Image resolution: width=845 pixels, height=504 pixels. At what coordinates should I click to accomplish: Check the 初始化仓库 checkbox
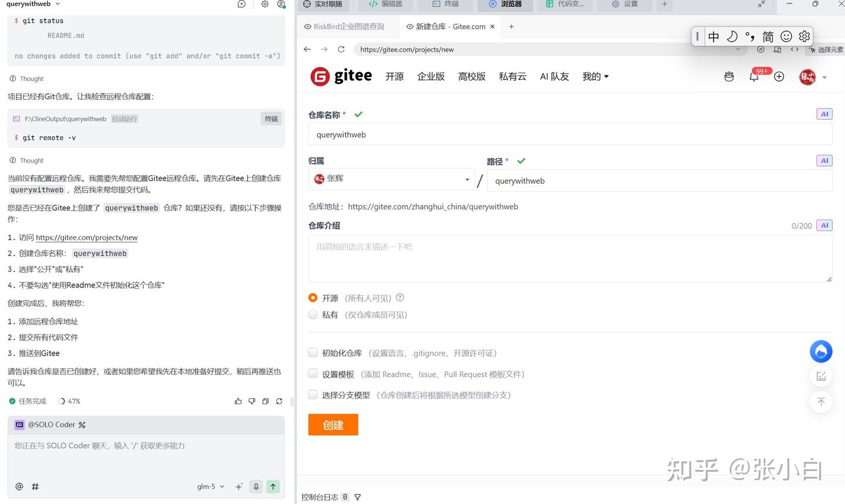tap(313, 353)
